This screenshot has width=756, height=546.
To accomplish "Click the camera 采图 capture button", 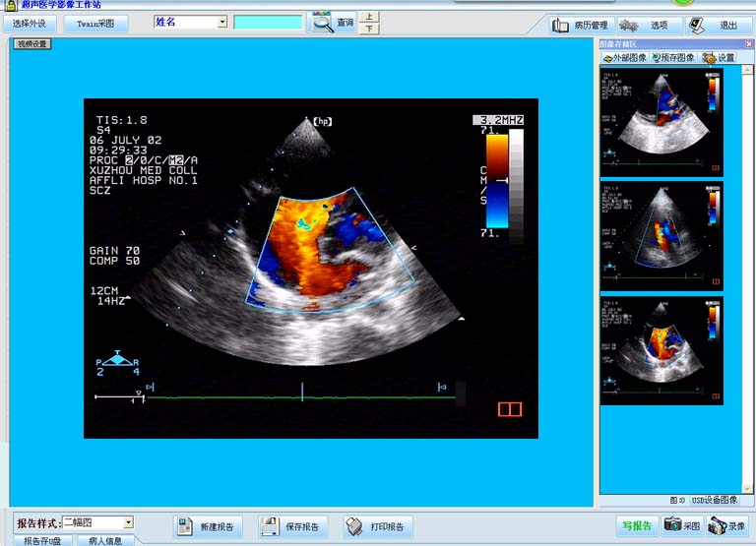I will coord(682,525).
